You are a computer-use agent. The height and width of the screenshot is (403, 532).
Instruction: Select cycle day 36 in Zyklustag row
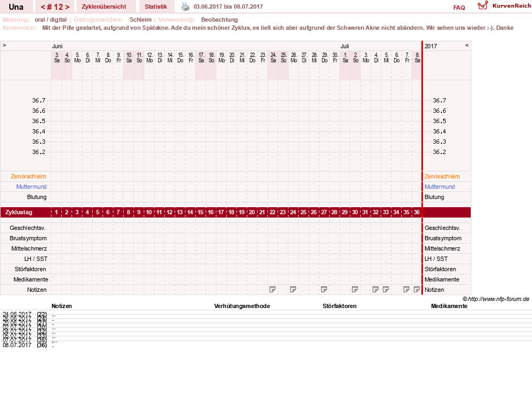[416, 213]
